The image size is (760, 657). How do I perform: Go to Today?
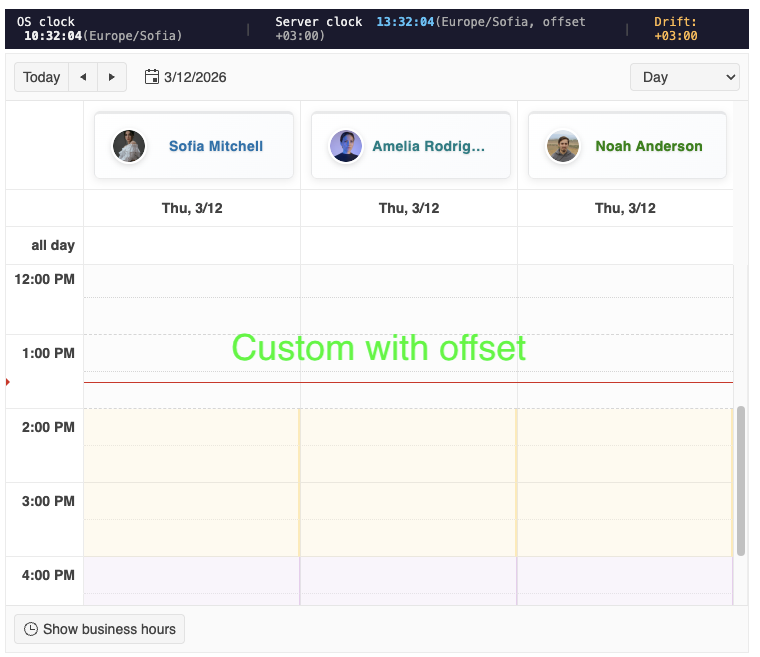tap(41, 77)
